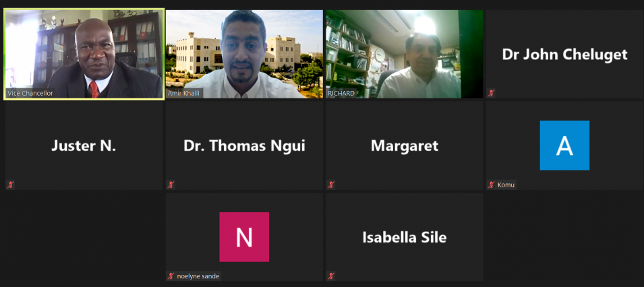Select Amir Khalil's video tile

244,54
